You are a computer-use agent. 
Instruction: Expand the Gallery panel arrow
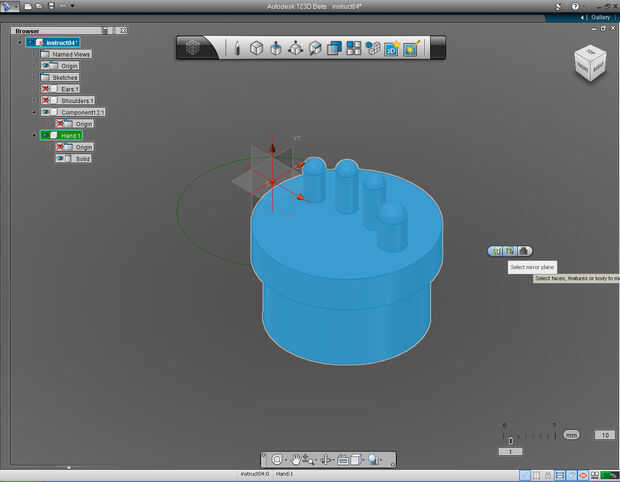click(582, 17)
